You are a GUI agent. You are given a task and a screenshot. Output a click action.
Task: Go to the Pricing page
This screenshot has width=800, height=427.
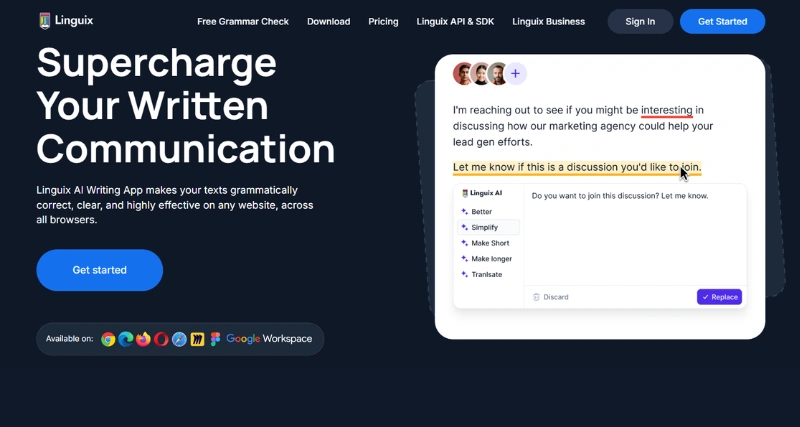pos(383,21)
